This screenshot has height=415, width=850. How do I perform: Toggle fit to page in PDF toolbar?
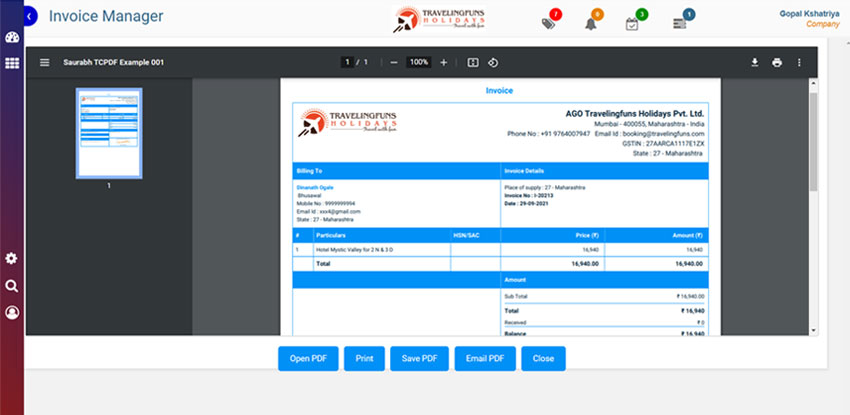coord(473,62)
